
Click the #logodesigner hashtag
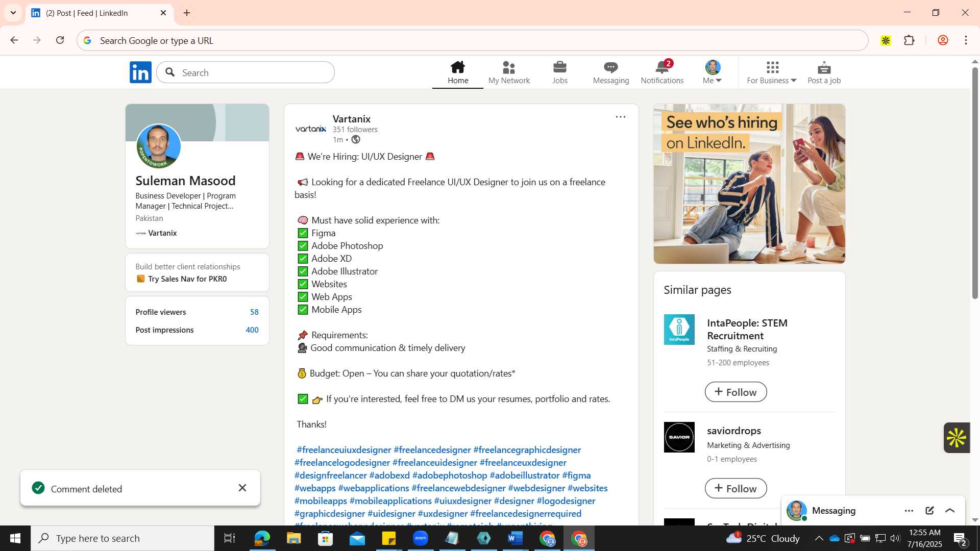click(x=566, y=501)
